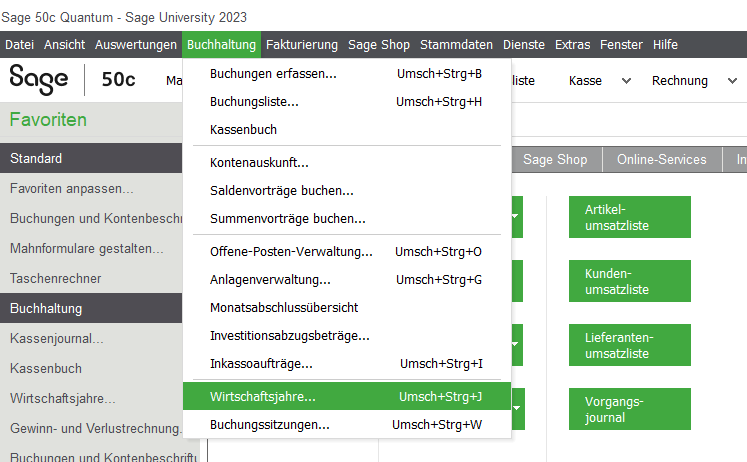Open the Dienste menu
This screenshot has height=462, width=747.
[x=524, y=45]
